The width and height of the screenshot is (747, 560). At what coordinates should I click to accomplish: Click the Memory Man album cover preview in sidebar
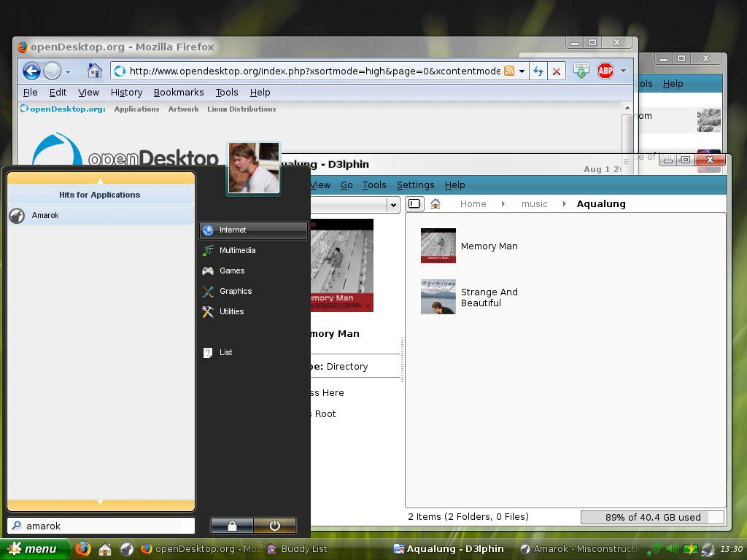click(342, 265)
